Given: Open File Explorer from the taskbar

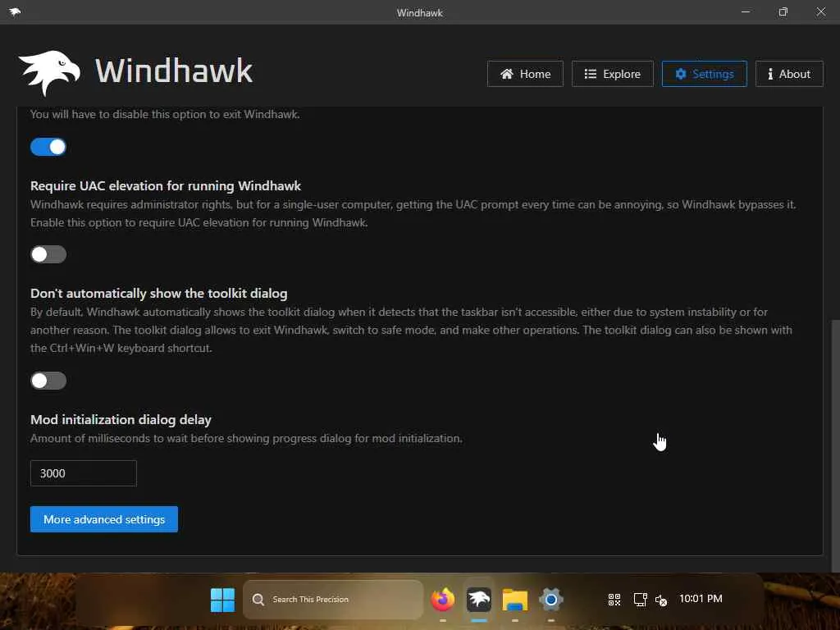Looking at the screenshot, I should (x=515, y=600).
